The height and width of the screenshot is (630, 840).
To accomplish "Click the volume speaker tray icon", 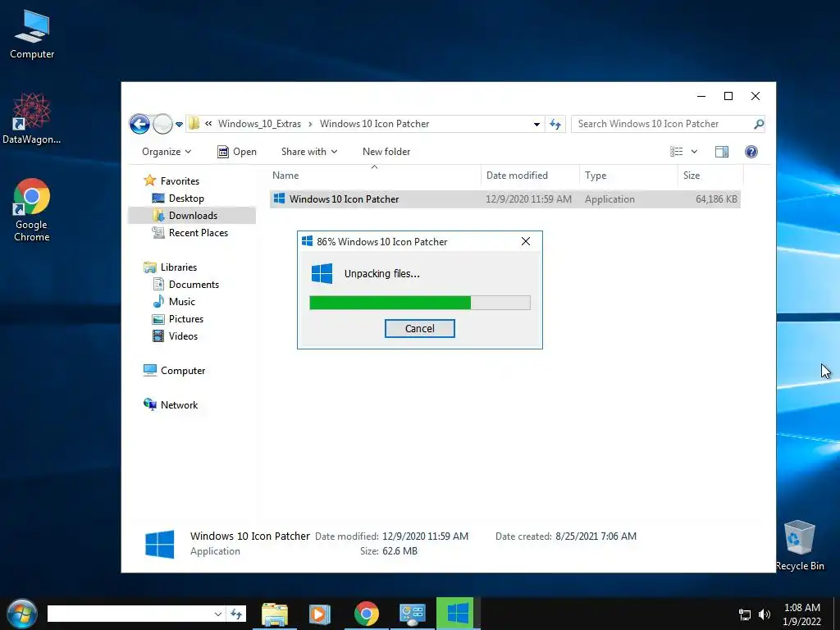I will (x=765, y=614).
